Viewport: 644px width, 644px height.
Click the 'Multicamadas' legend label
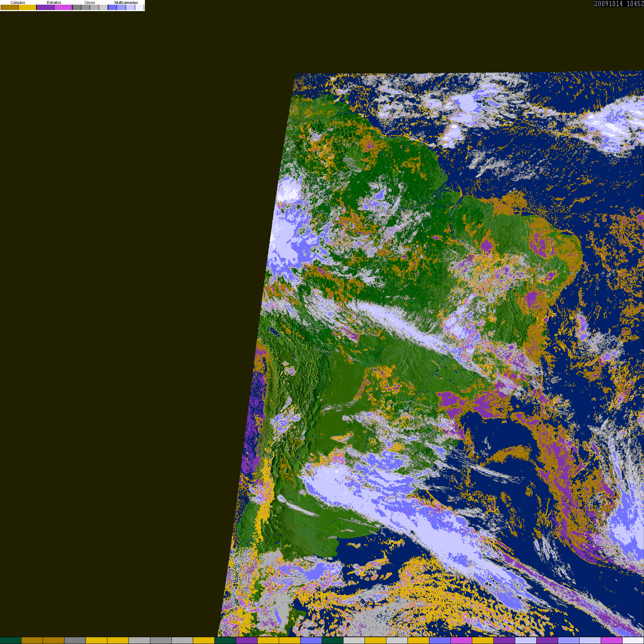[126, 3]
